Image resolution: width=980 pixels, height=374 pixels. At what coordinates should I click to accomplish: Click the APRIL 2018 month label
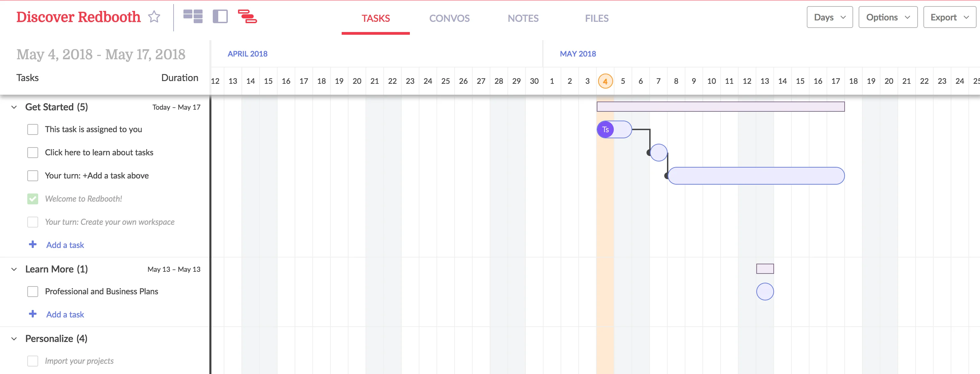[x=247, y=53]
